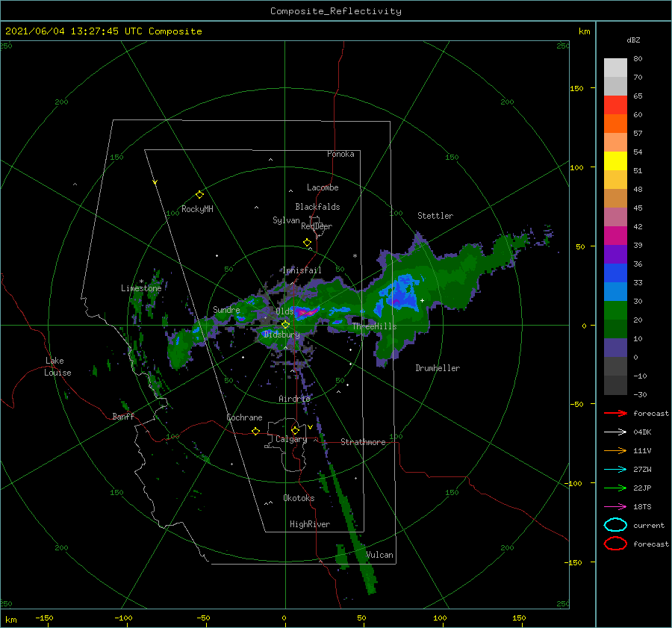Screen dimensions: 672x628
Task: Click the Drumheller city label
Action: pos(438,368)
